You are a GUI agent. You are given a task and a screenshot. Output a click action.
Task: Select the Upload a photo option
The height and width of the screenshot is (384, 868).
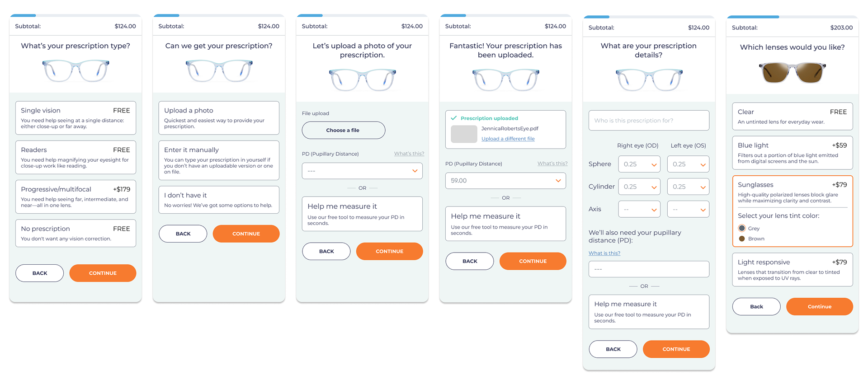tap(219, 118)
